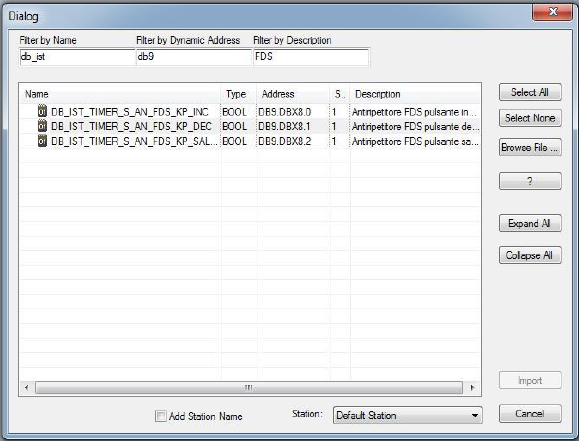Screen dimensions: 579x441
Task: Click the question mark help button
Action: click(x=530, y=181)
